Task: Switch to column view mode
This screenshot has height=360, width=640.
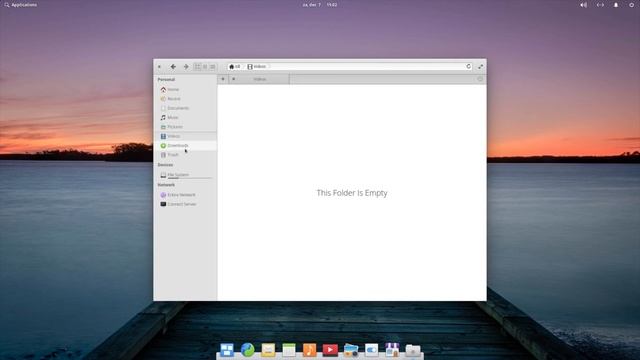Action: [213, 67]
